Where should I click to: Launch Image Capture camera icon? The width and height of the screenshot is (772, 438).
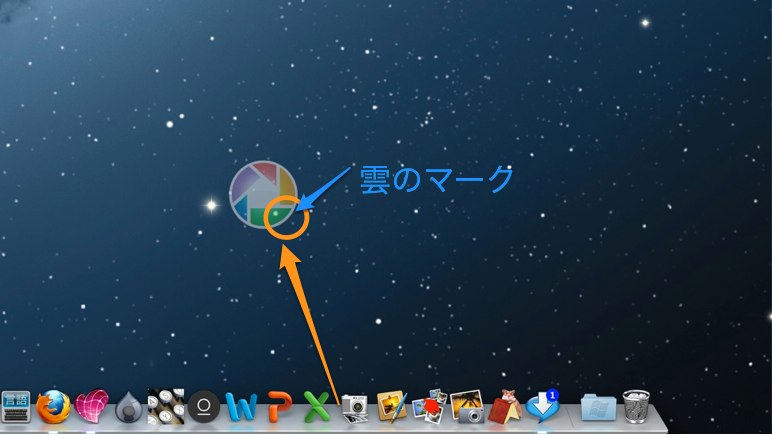[354, 408]
